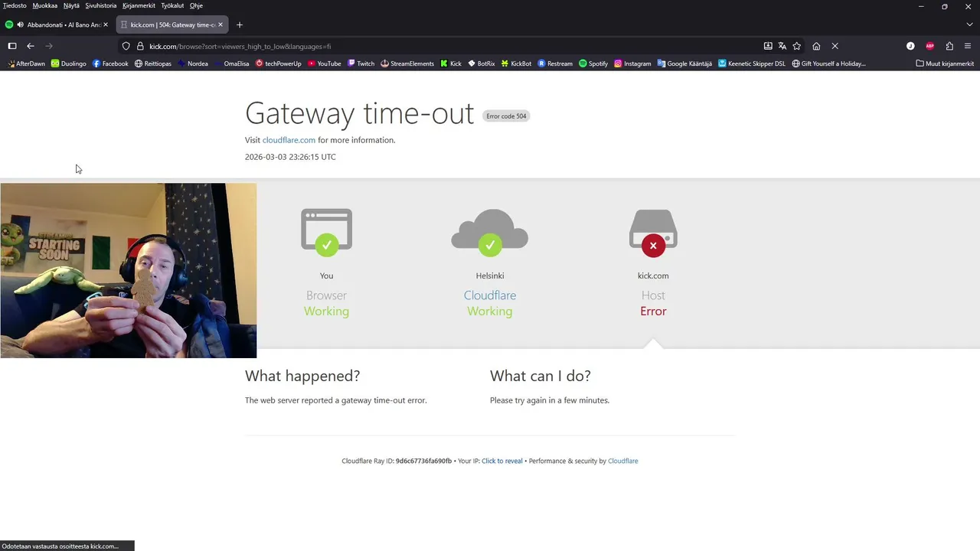This screenshot has width=980, height=551.
Task: Open the Keenetic Skipper DSL bookmark
Action: click(x=752, y=64)
